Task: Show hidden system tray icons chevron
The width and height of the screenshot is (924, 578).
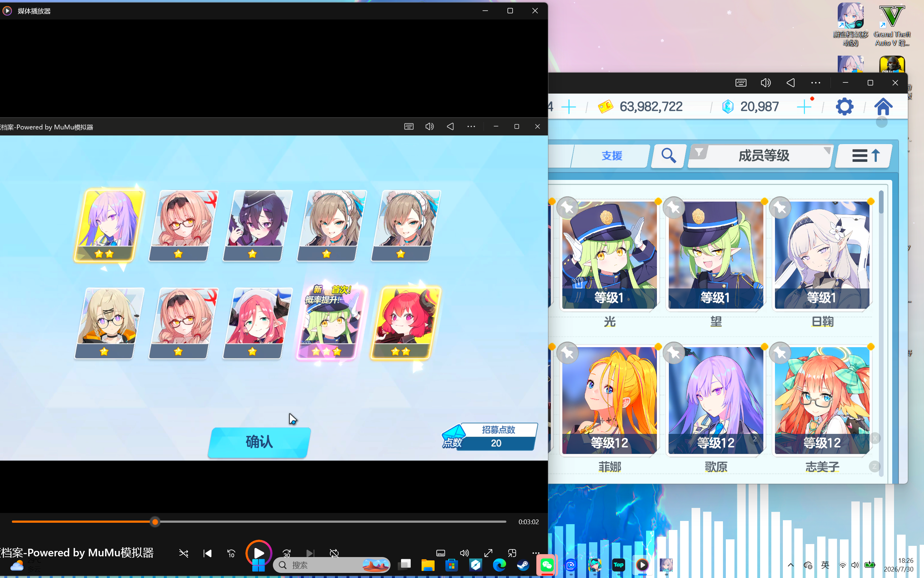Action: click(791, 565)
